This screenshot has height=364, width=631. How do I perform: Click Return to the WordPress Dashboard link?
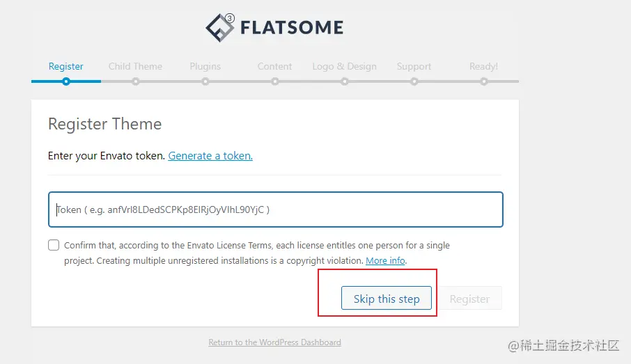pyautogui.click(x=275, y=342)
